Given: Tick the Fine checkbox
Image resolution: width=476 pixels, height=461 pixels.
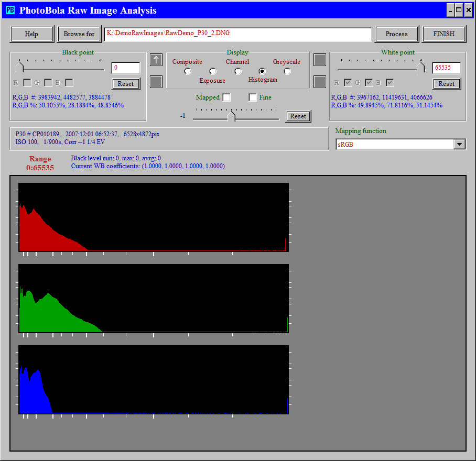Looking at the screenshot, I should coord(253,97).
